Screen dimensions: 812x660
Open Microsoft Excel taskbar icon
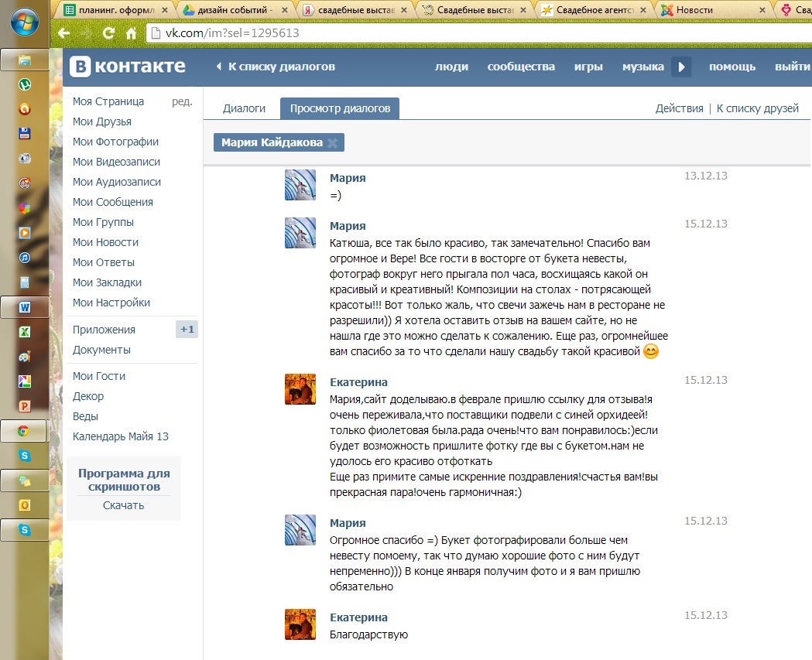tap(24, 332)
